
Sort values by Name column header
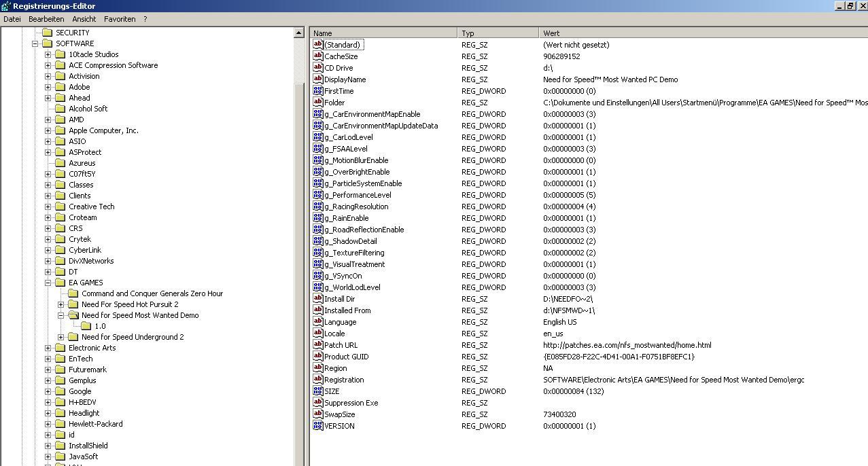point(384,33)
